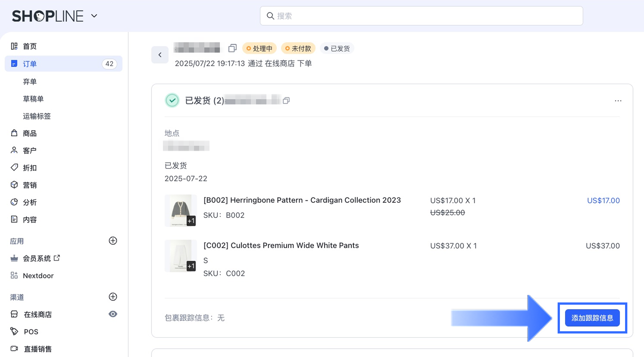This screenshot has width=644, height=357.
Task: Click the back arrow button
Action: tap(160, 55)
